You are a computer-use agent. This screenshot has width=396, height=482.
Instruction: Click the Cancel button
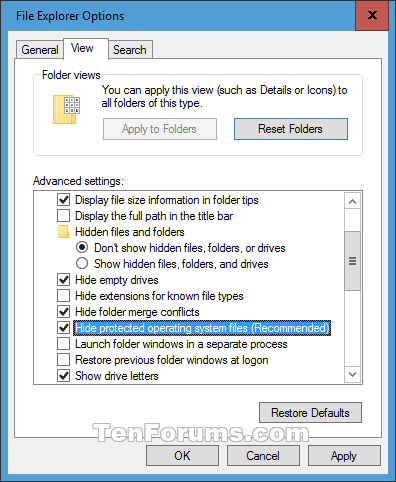click(263, 455)
